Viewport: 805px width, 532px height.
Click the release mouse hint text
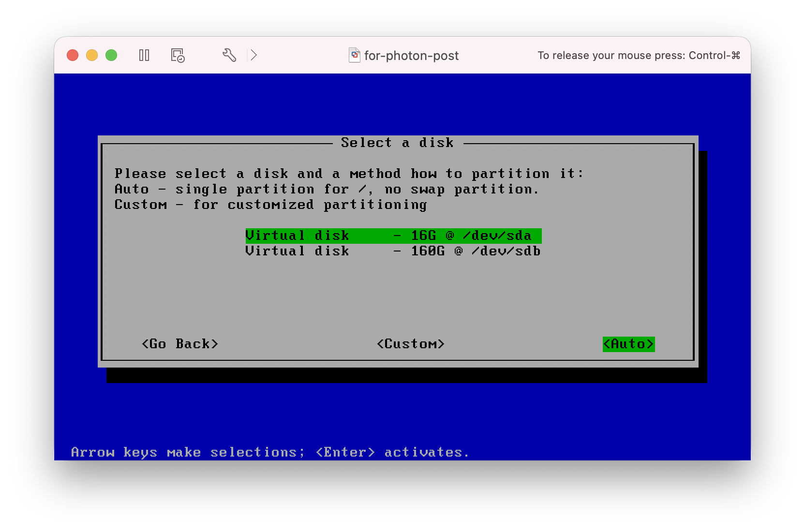pos(639,56)
